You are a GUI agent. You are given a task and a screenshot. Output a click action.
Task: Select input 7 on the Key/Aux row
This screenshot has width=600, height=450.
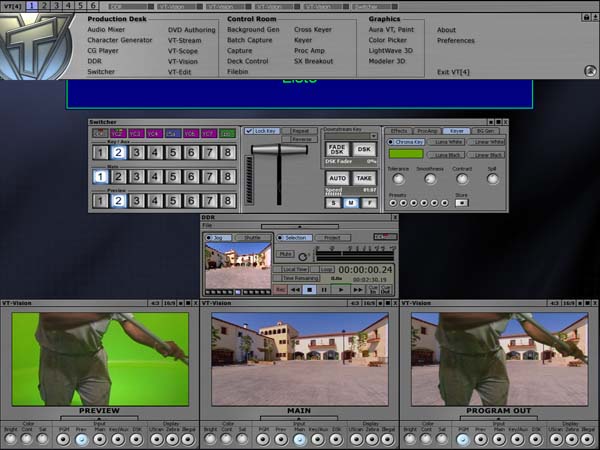pyautogui.click(x=209, y=152)
